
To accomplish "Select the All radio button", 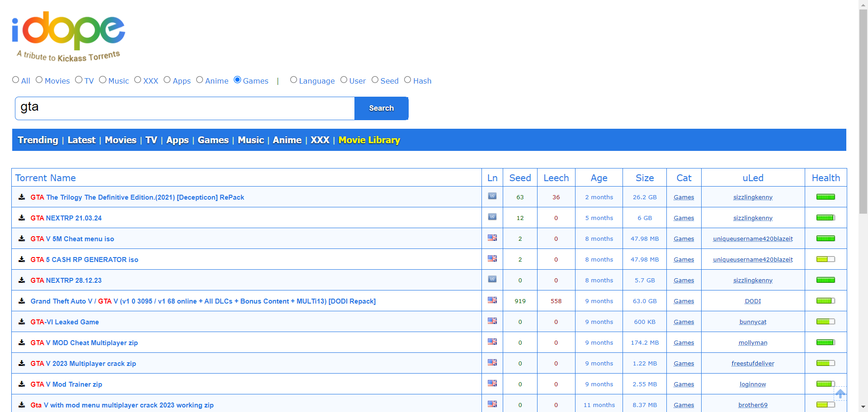I will [x=16, y=80].
